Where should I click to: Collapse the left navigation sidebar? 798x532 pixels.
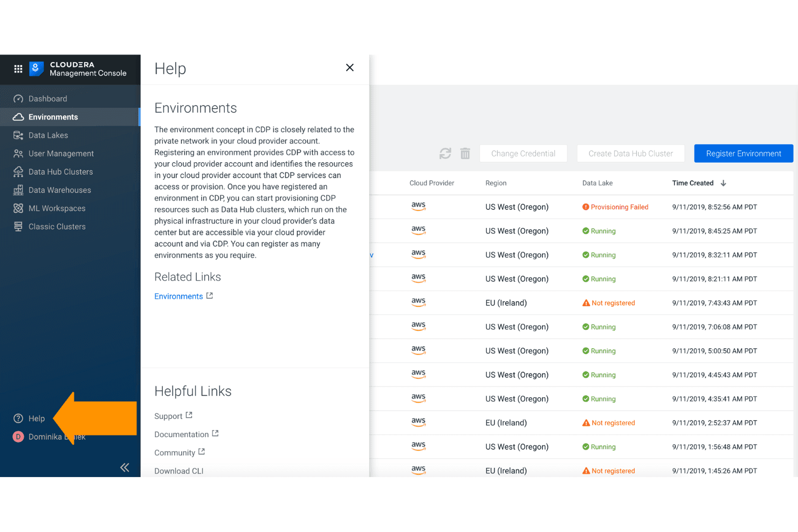125,467
